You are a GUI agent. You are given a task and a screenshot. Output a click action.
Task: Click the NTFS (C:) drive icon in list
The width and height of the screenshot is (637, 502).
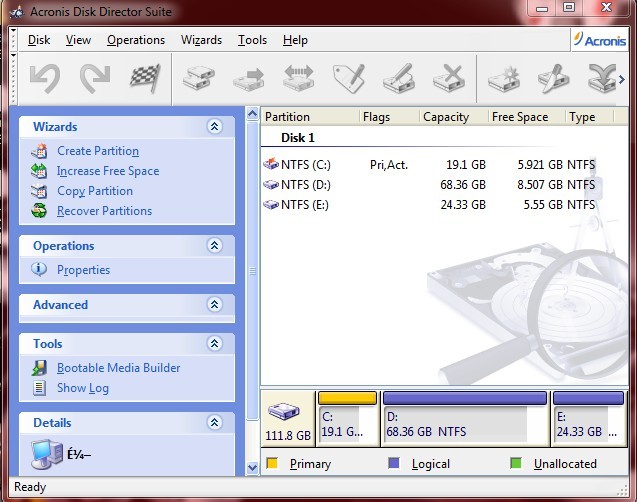point(271,164)
